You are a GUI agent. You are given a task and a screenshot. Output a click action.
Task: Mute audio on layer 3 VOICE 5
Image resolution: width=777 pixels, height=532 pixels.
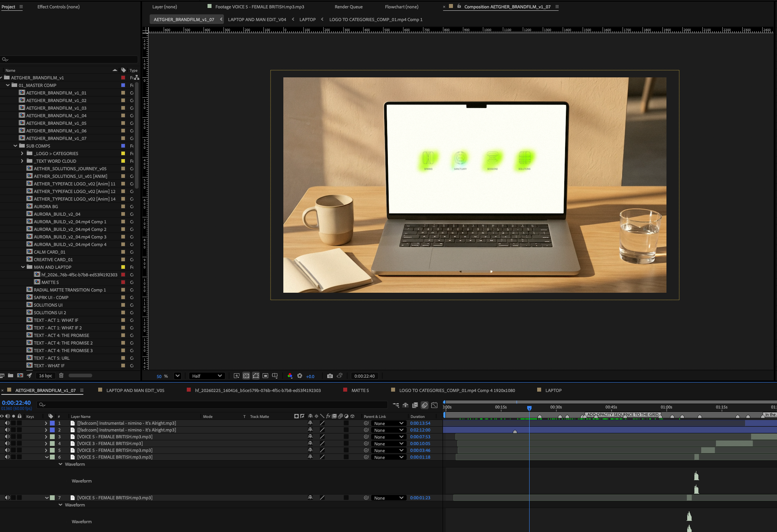(x=7, y=437)
